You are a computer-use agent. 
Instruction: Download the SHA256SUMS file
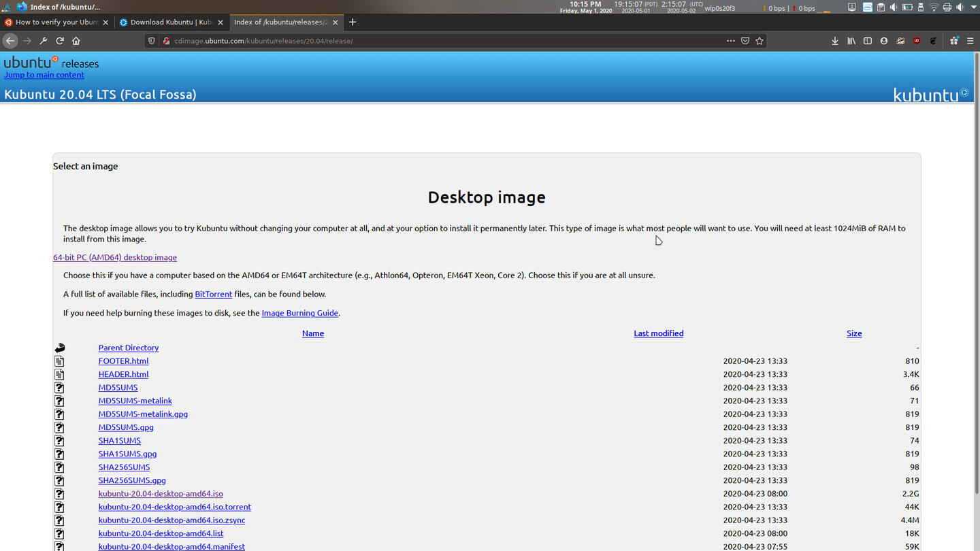(x=124, y=467)
